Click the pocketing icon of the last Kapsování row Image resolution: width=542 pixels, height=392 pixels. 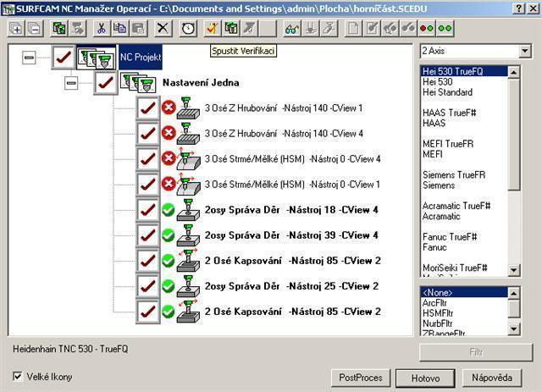point(188,312)
